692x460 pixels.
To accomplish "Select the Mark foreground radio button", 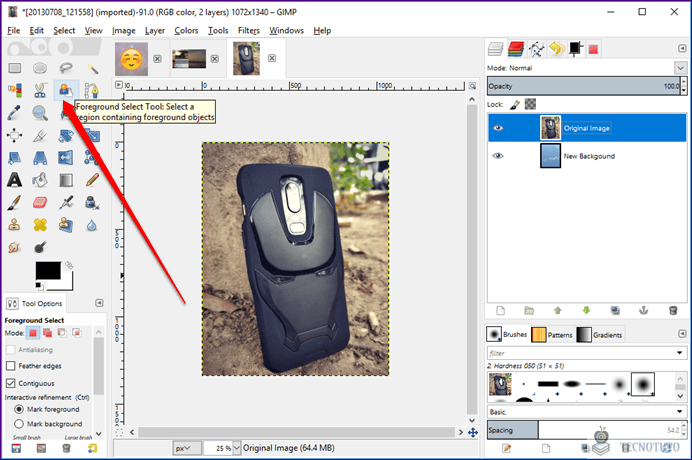I will [x=19, y=409].
